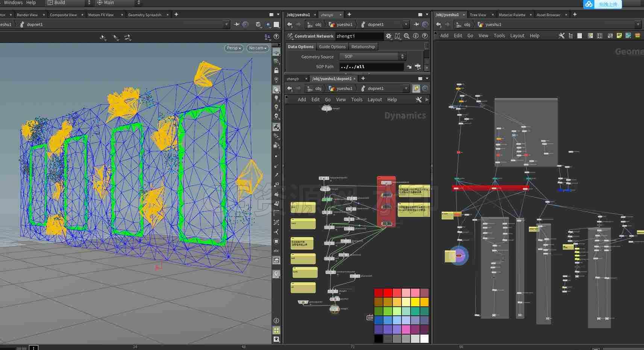Go back in Geometry network pane
644x350 pixels.
438,24
